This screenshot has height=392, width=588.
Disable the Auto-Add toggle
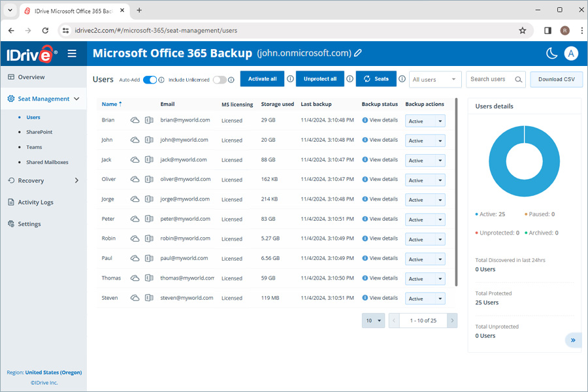pos(150,80)
